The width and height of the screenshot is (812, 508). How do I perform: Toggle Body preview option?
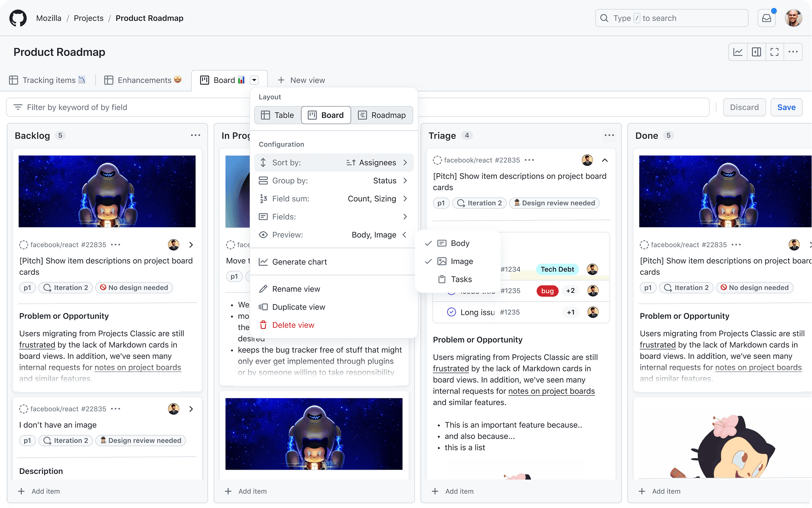click(458, 243)
